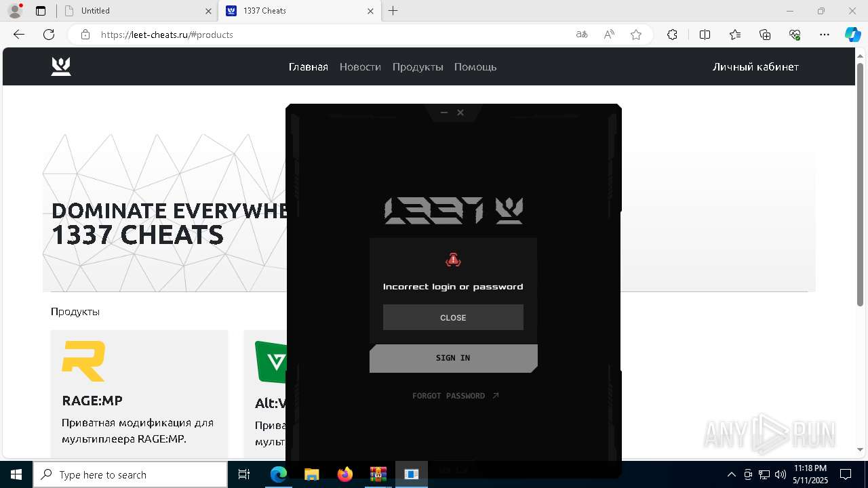Open the browser extensions icon
Image resolution: width=868 pixels, height=488 pixels.
click(x=672, y=35)
